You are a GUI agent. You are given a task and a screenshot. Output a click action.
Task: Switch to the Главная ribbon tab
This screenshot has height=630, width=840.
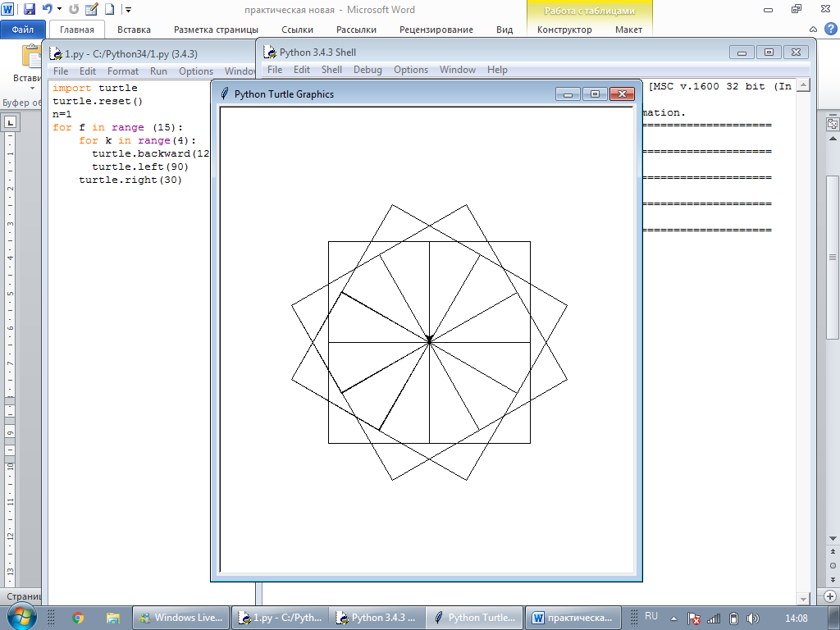76,30
